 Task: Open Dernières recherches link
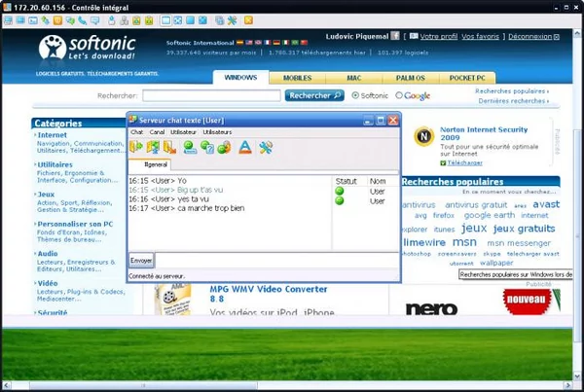coord(511,101)
